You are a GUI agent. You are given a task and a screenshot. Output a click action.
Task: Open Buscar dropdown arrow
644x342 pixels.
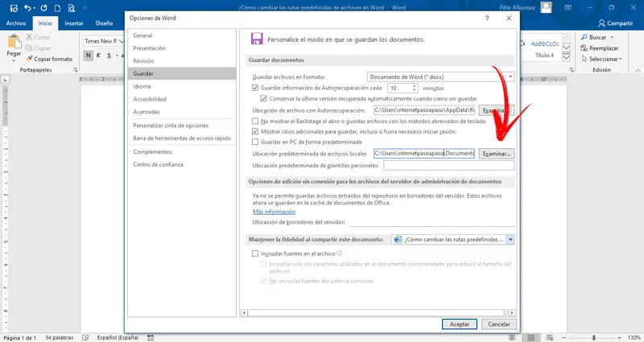tap(612, 37)
